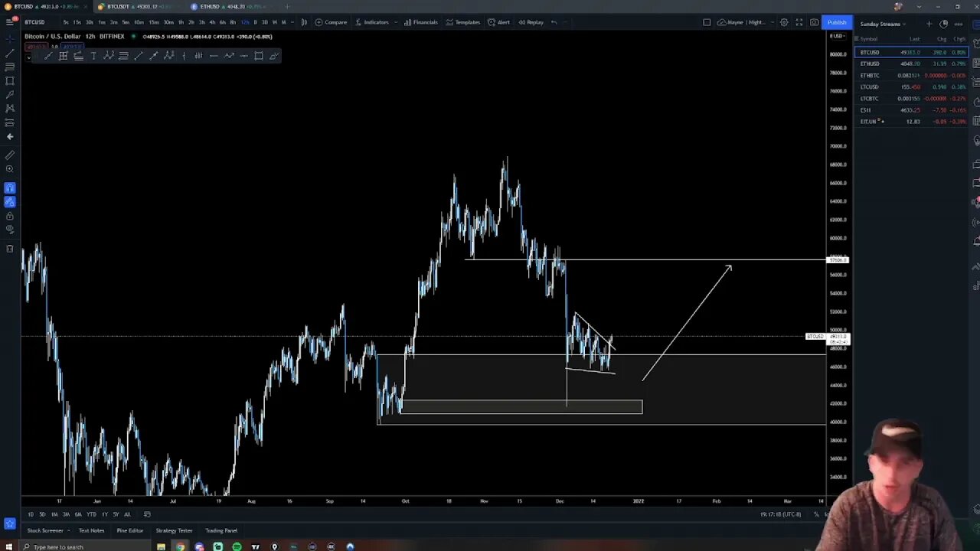Toggle the lock all drawings icon

[x=10, y=216]
